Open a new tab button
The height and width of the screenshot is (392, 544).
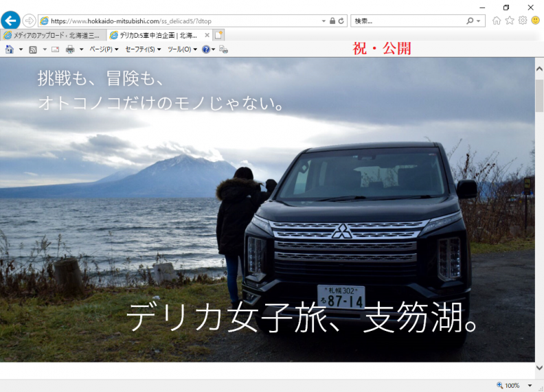[x=218, y=35]
